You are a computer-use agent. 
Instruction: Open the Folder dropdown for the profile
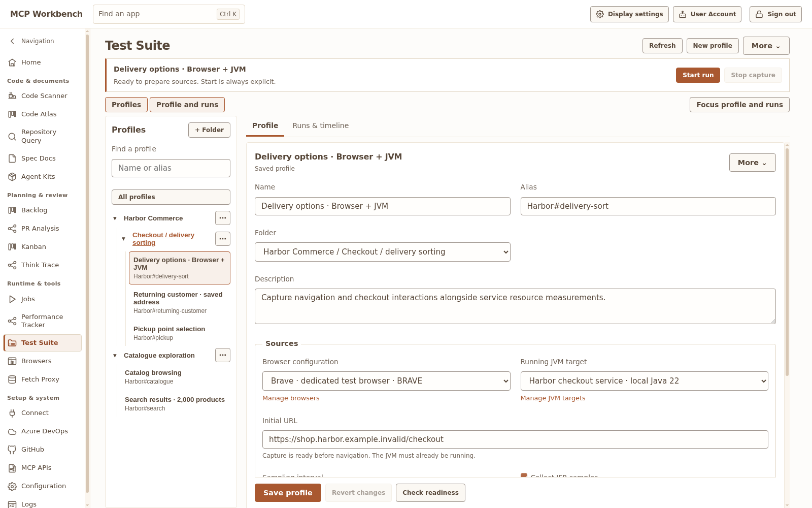[x=382, y=252]
